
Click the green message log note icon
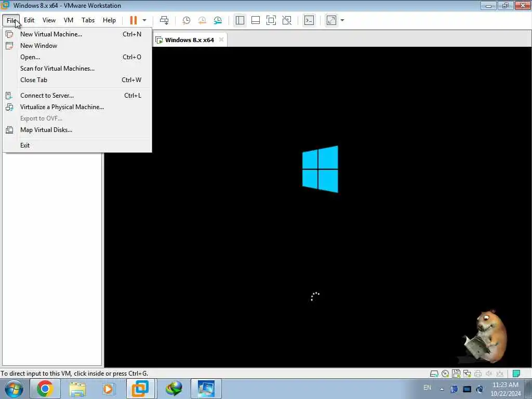pos(516,374)
